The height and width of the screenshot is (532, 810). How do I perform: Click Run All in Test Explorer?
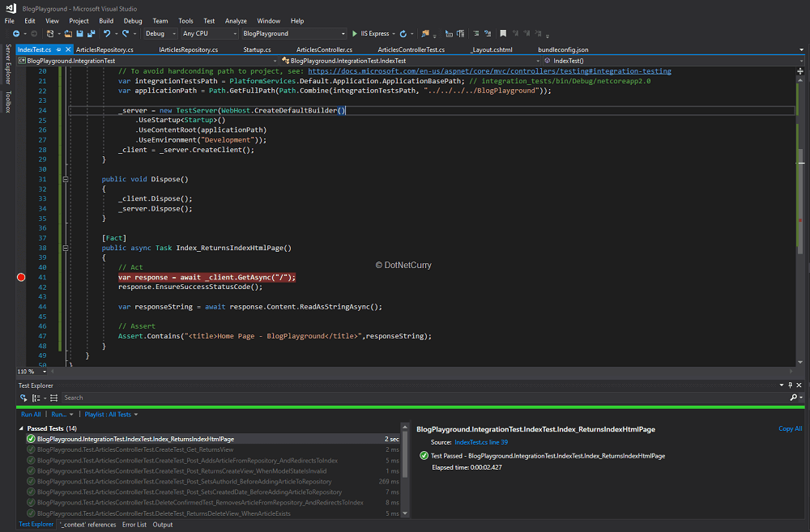31,415
